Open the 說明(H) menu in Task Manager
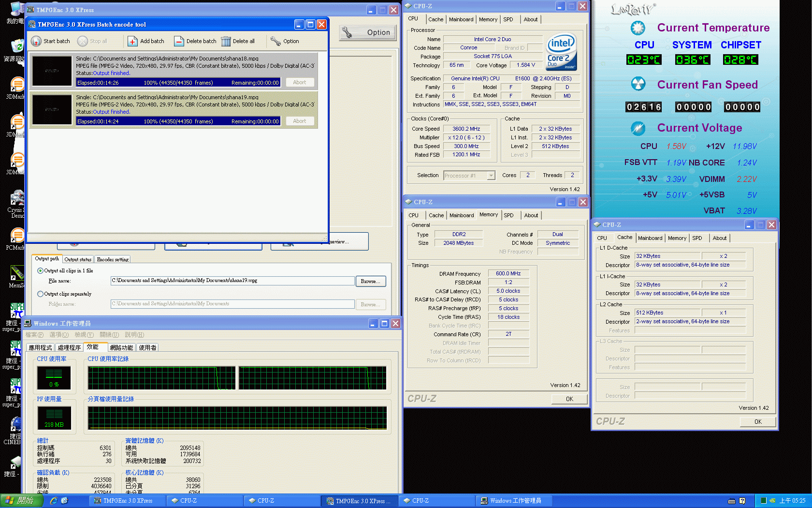Image resolution: width=812 pixels, height=508 pixels. click(x=134, y=335)
